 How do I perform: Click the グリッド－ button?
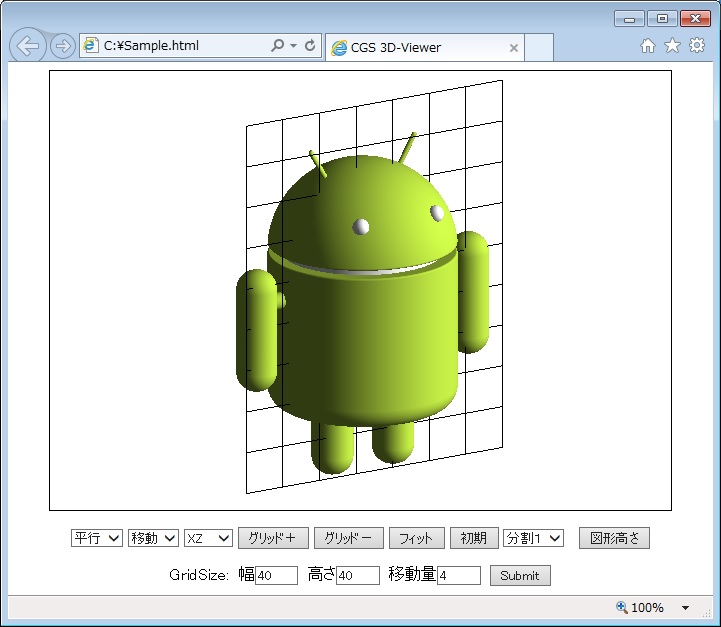349,538
